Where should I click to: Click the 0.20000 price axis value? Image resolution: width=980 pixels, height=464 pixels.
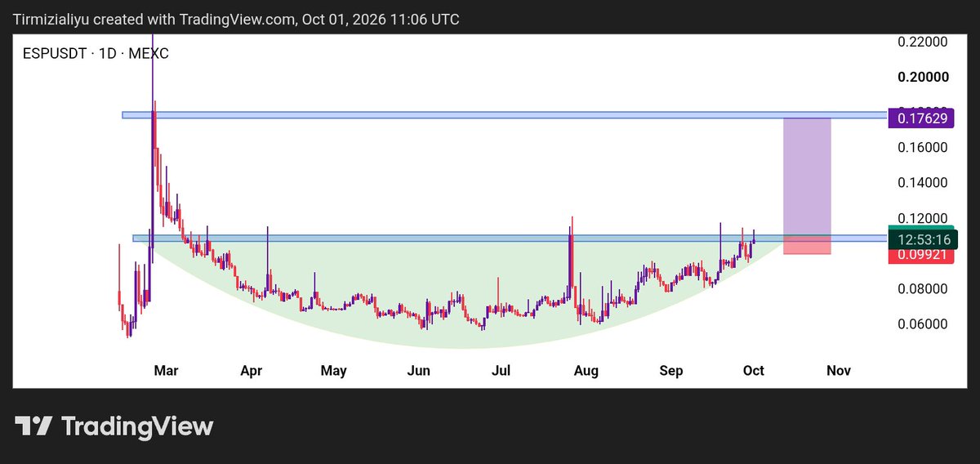point(923,77)
